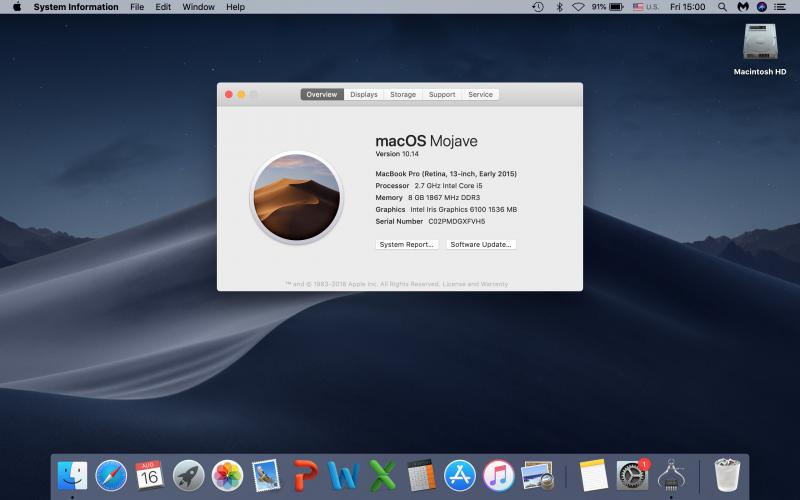Click the Software Update... button
Viewport: 800px width, 500px height.
(481, 244)
